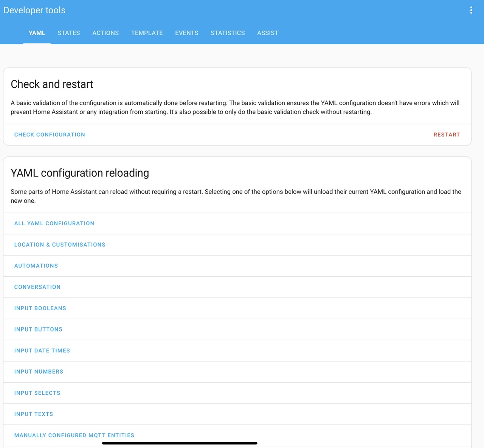Reload Input Selects

coord(37,393)
